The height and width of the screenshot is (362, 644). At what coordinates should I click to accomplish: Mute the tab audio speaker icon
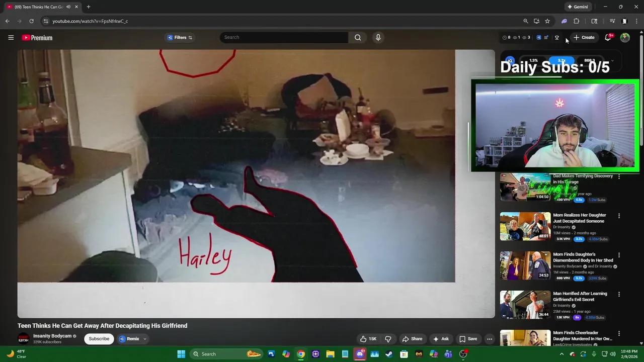point(68,7)
